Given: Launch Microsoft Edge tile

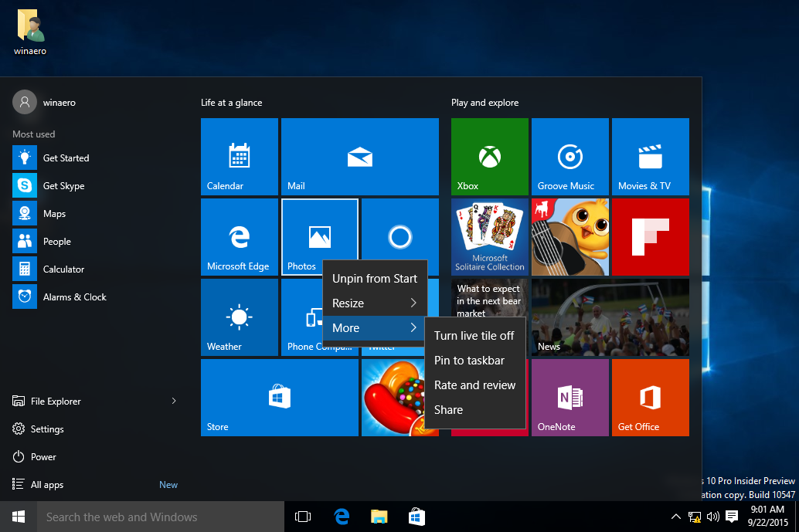Looking at the screenshot, I should coord(239,236).
